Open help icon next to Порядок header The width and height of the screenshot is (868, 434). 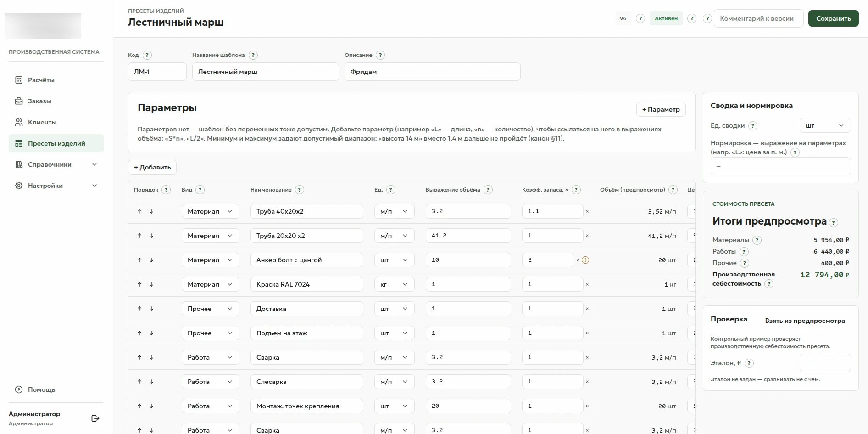[x=167, y=190]
